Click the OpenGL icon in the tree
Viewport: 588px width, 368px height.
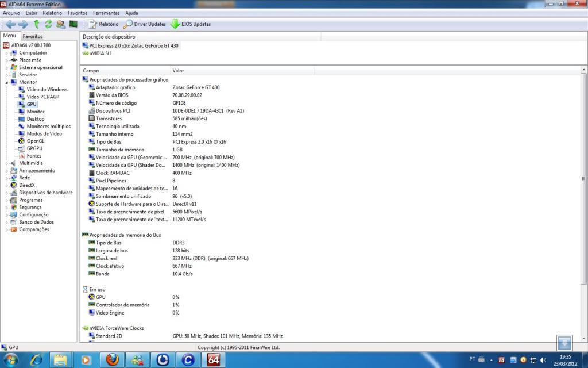click(x=21, y=141)
